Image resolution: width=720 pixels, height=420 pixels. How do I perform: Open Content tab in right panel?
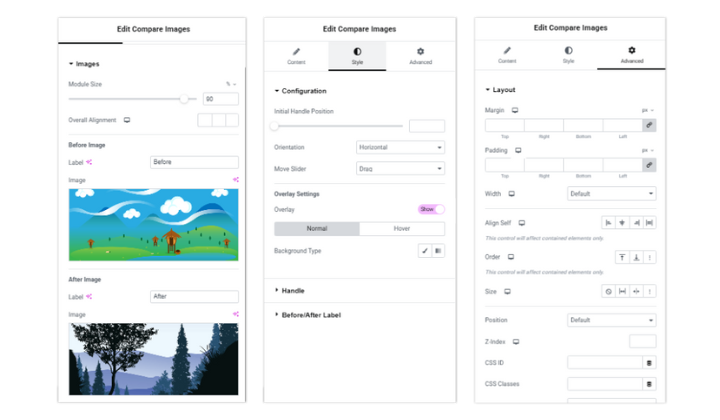[507, 55]
